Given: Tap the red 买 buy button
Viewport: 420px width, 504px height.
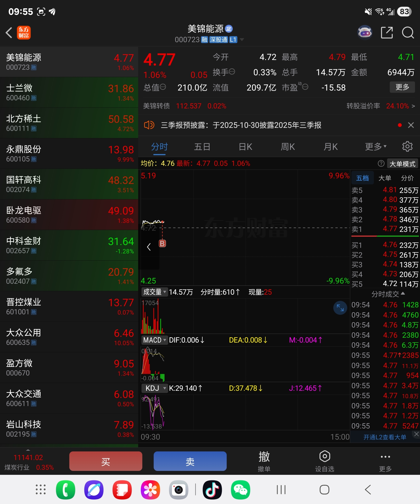Looking at the screenshot, I should [x=106, y=461].
